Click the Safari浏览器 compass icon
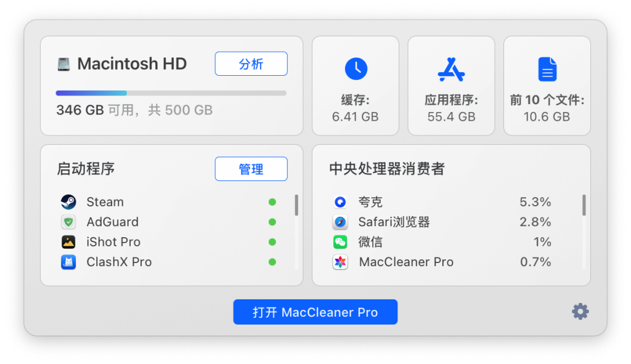631x364 pixels. click(x=340, y=222)
